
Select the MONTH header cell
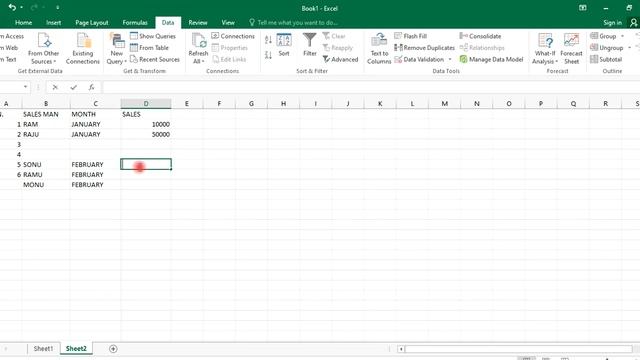[95, 114]
